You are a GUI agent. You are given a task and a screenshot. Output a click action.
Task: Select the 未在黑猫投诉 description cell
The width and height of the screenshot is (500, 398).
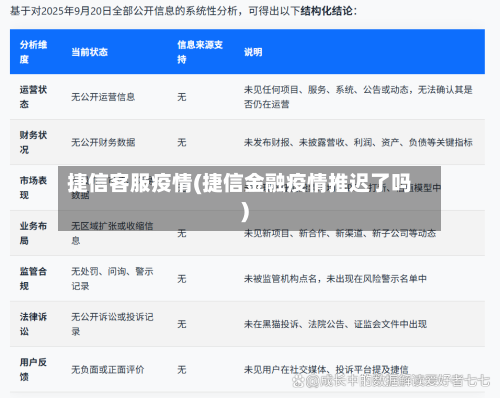(x=335, y=324)
